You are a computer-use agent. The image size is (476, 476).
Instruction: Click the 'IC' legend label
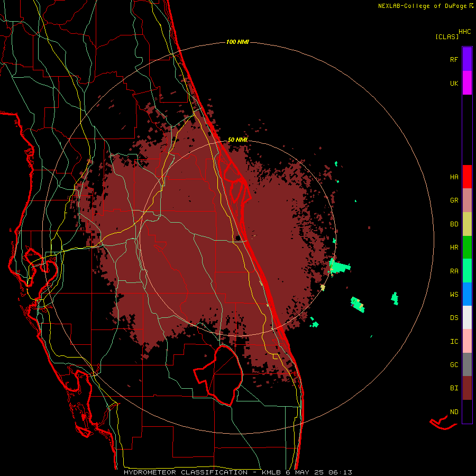(454, 342)
